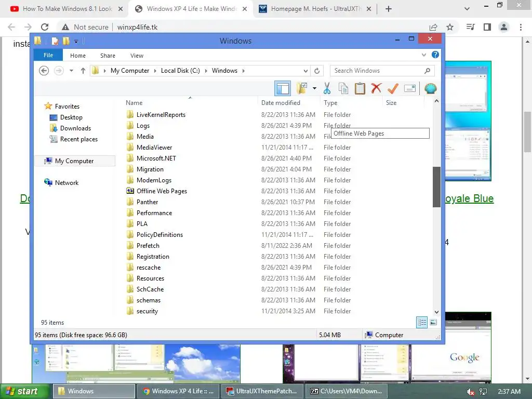Toggle the preview pane layout icon
The image size is (532, 399).
tap(282, 88)
